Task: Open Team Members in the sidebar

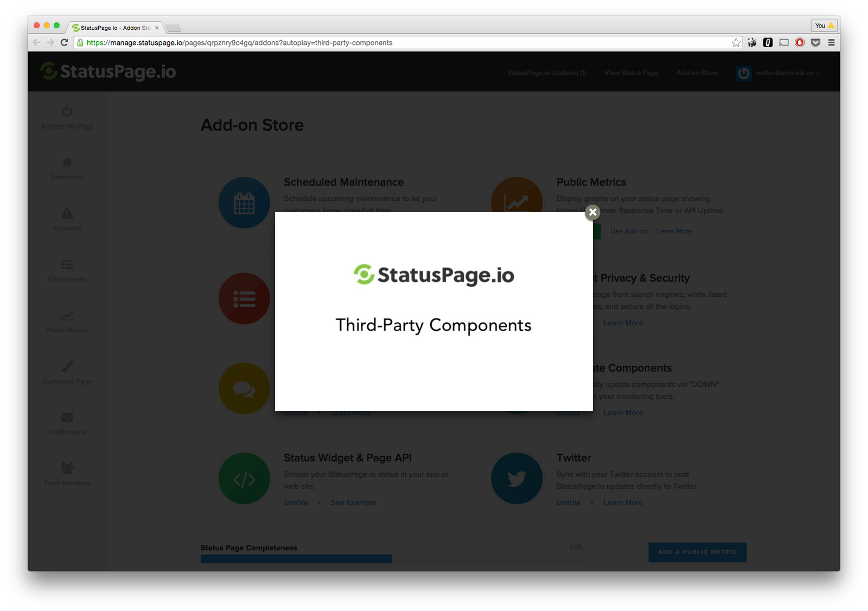Action: 67,474
